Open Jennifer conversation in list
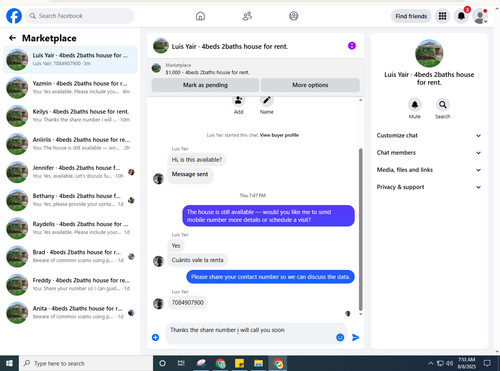This screenshot has height=371, width=500. (x=70, y=172)
